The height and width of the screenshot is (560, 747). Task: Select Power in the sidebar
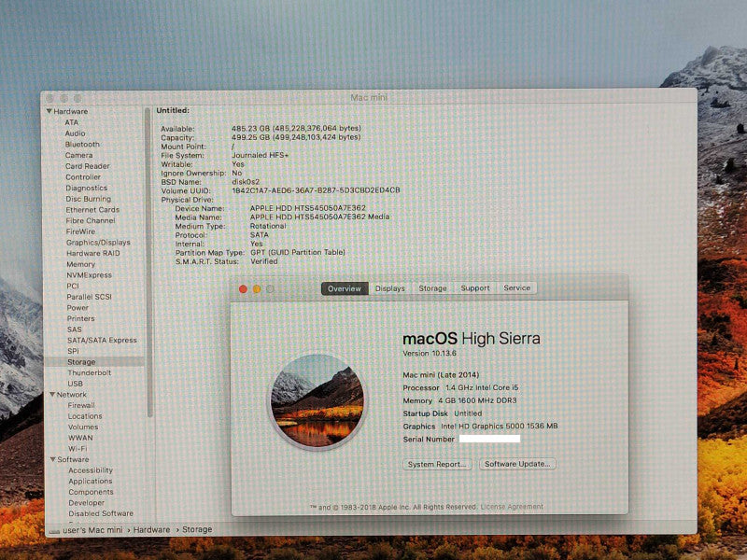pyautogui.click(x=78, y=308)
